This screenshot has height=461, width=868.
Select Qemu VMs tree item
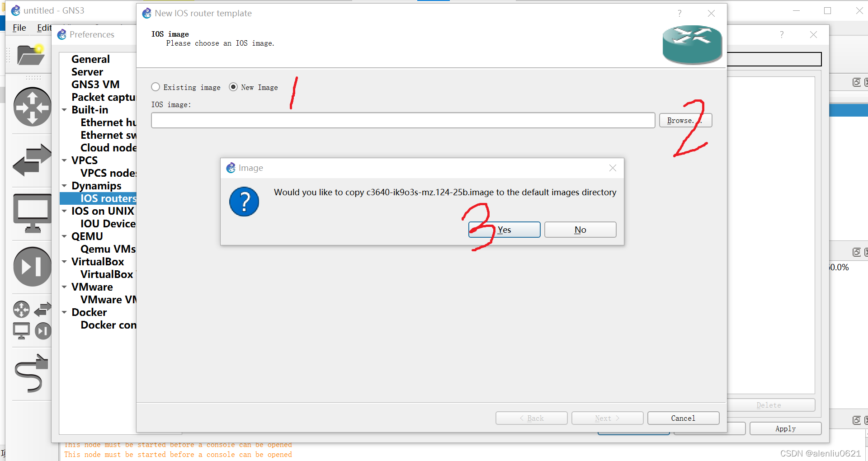108,249
